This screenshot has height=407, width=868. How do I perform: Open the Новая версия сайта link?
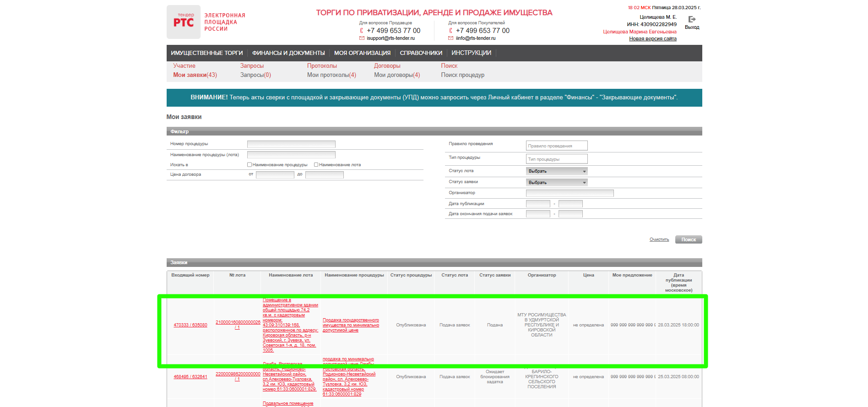pyautogui.click(x=653, y=38)
